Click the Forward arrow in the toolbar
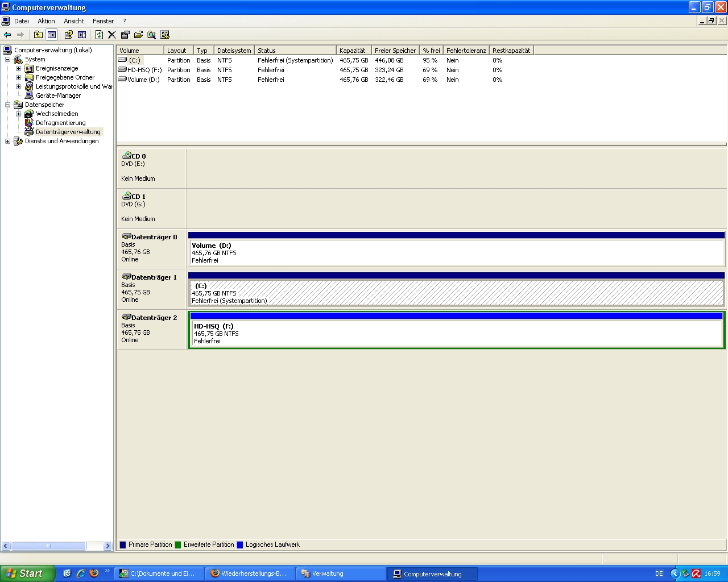This screenshot has height=582, width=728. pos(20,35)
